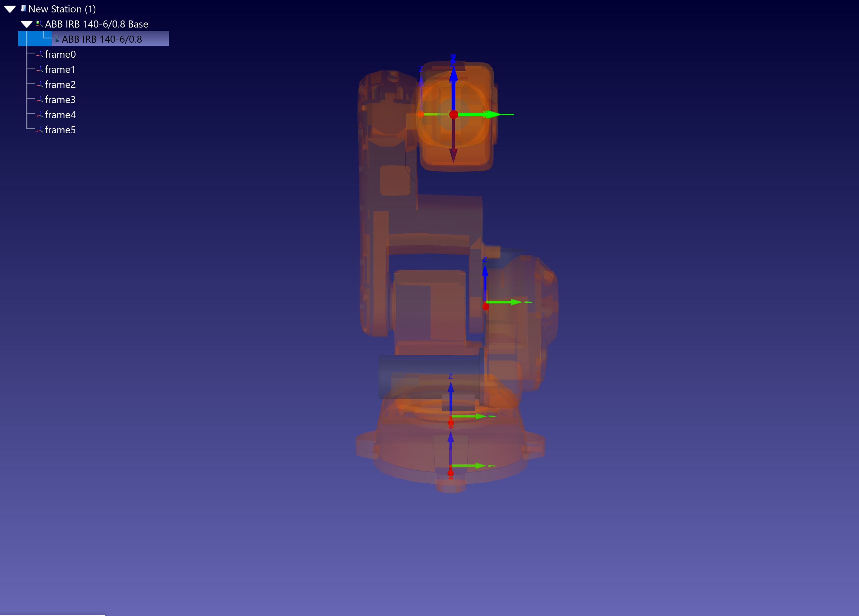Click the frame0 reference frame icon

(39, 54)
